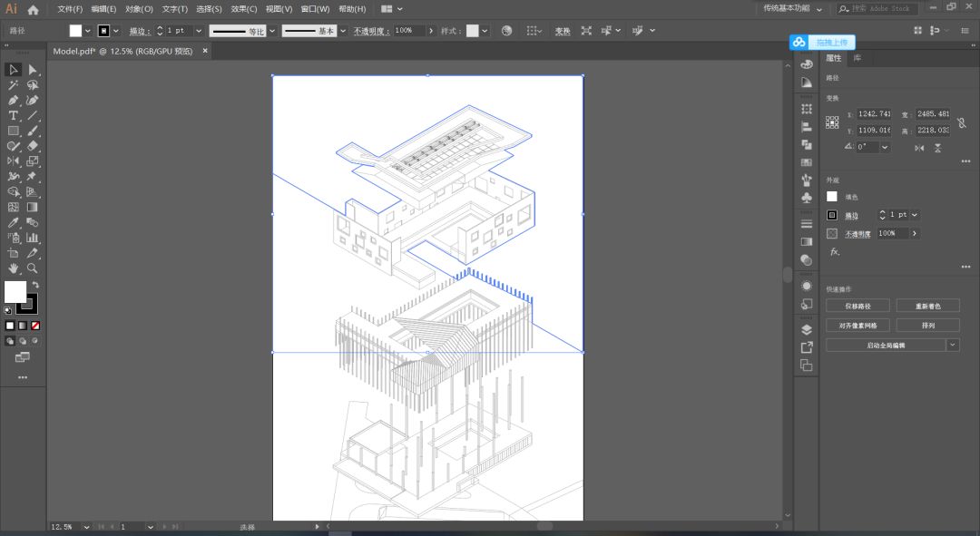Open 效果(C) menu

(244, 9)
